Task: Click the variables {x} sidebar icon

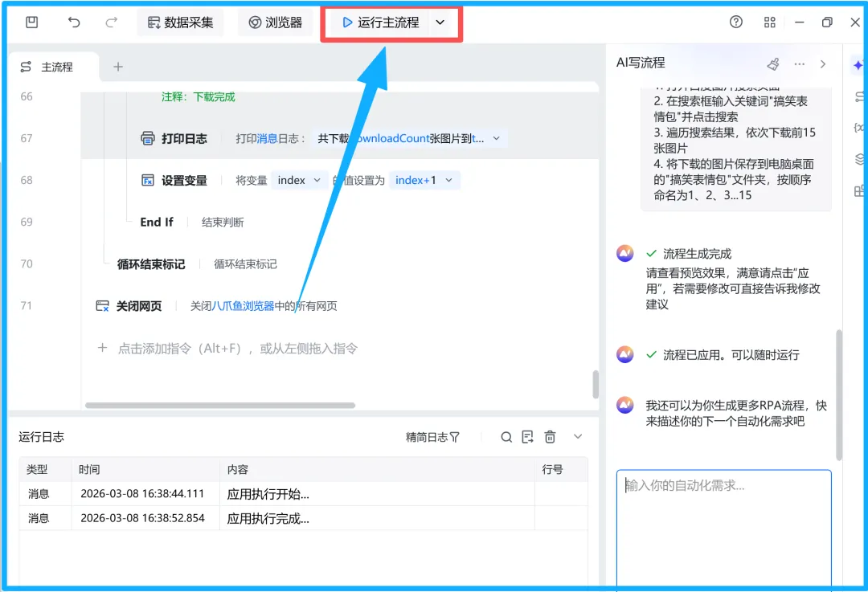Action: pyautogui.click(x=859, y=128)
